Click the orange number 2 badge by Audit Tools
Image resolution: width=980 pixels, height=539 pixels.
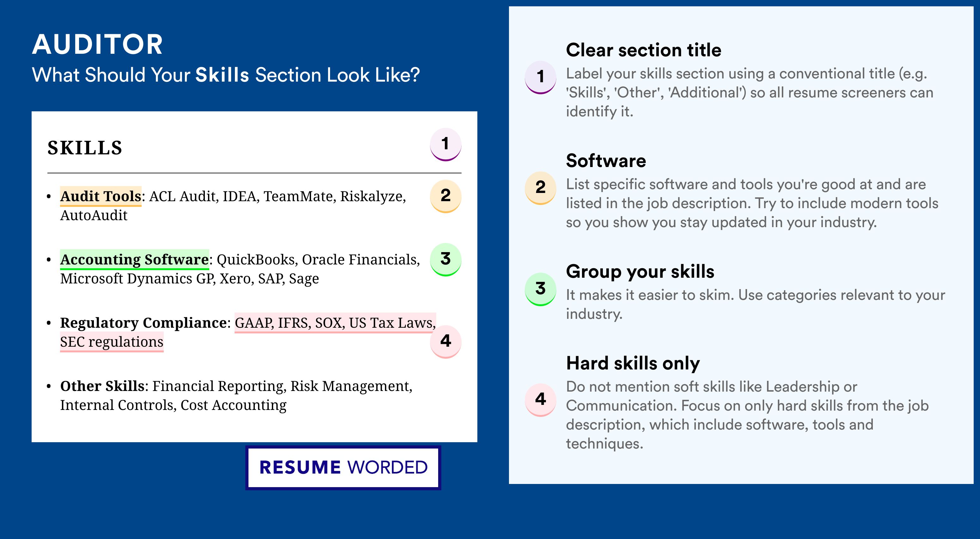(x=445, y=196)
